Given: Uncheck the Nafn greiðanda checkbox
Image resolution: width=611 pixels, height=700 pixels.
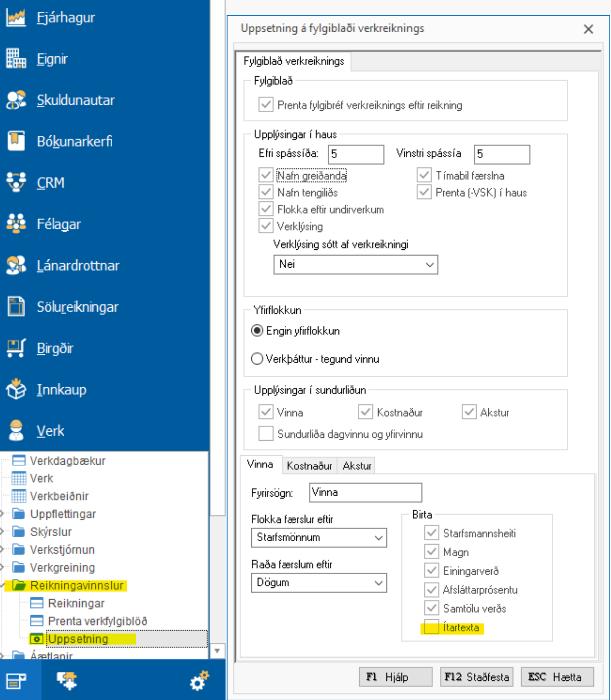Looking at the screenshot, I should click(x=266, y=175).
